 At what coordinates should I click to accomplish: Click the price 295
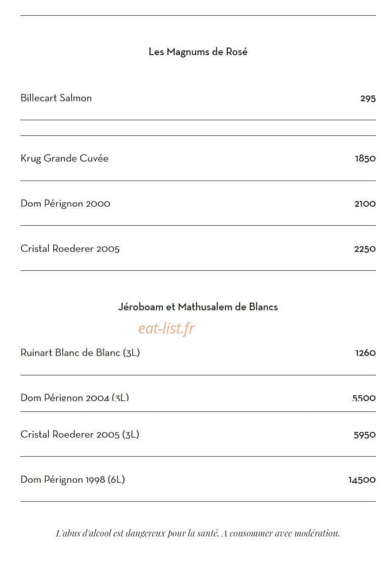click(368, 98)
